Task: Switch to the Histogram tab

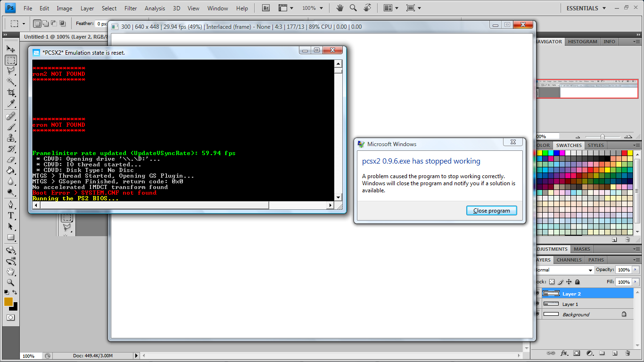Action: [x=583, y=41]
